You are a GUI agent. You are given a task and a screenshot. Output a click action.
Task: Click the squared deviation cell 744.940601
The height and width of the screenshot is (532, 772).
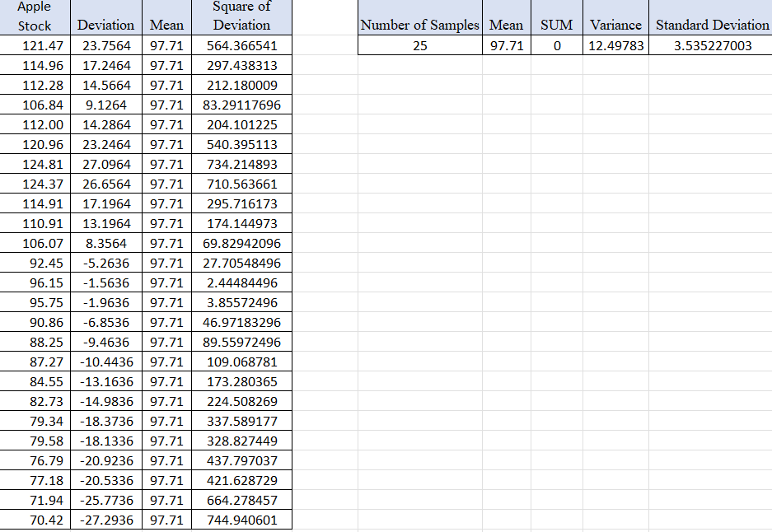[x=241, y=520]
